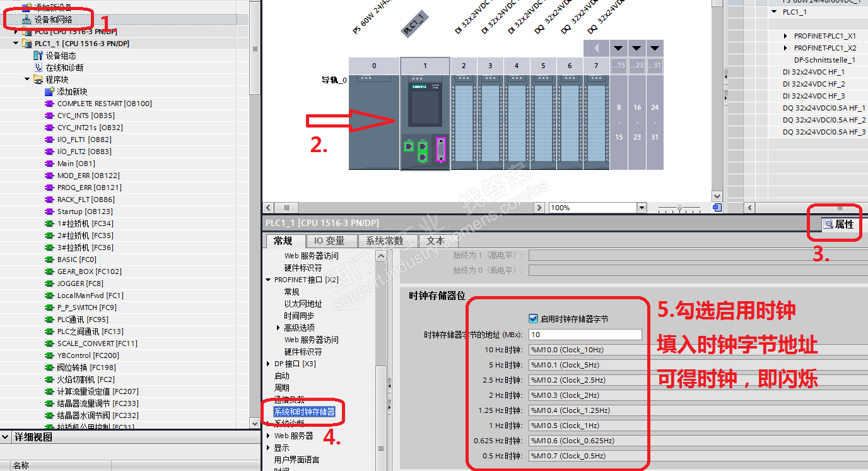Select DP-Schnittstelle_1 in device overview
This screenshot has height=471, width=868.
(824, 60)
